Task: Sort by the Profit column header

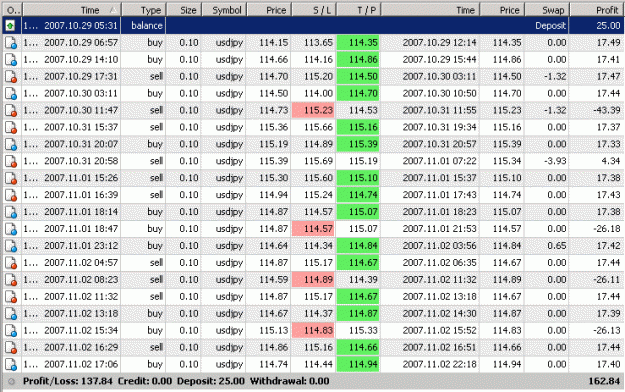Action: 597,10
